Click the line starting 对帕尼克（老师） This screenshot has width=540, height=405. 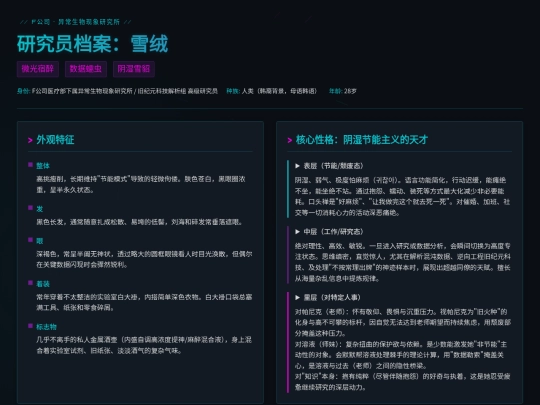point(403,322)
